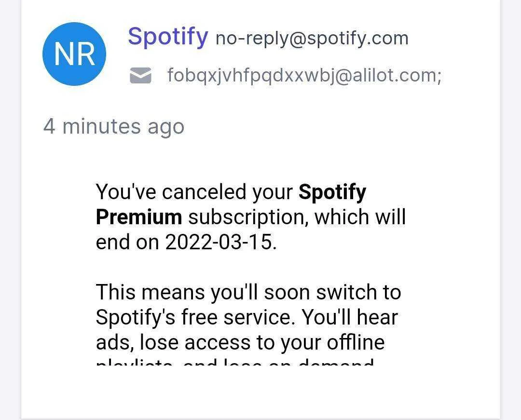Click the '4 minutes ago' timestamp
The height and width of the screenshot is (420, 521).
pos(114,126)
